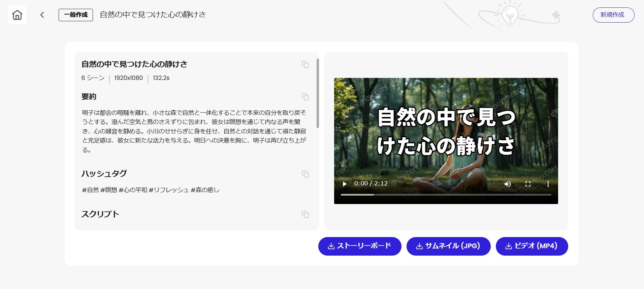The height and width of the screenshot is (289, 644).
Task: Click the 一般作成 label tag
Action: click(x=76, y=15)
